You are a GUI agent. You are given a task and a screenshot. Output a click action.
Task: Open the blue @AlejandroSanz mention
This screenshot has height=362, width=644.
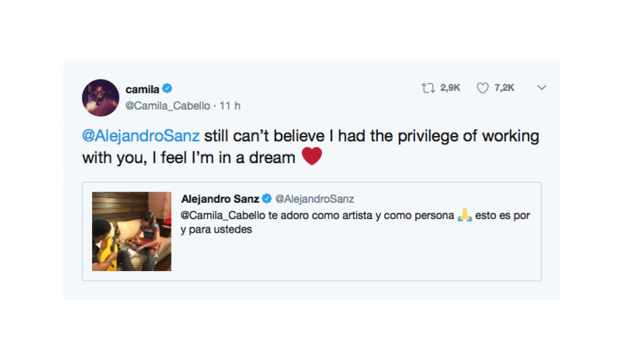[141, 136]
